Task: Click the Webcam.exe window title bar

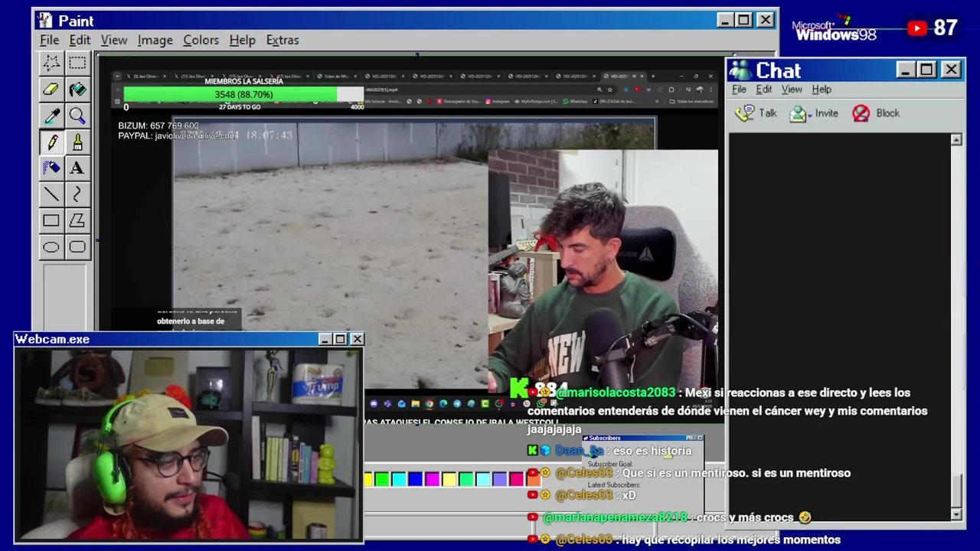Action: click(x=188, y=339)
